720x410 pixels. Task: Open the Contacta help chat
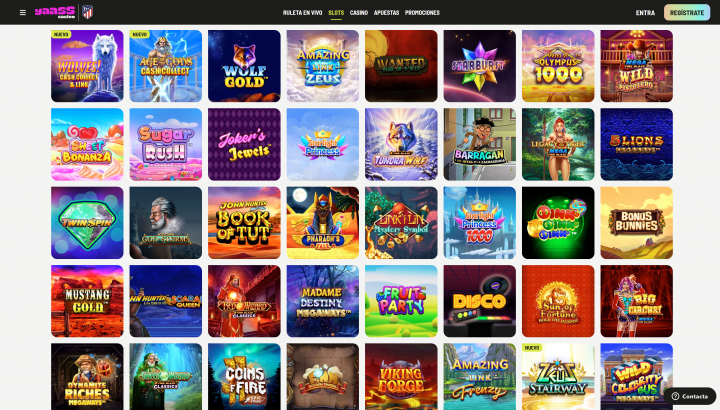pos(690,396)
